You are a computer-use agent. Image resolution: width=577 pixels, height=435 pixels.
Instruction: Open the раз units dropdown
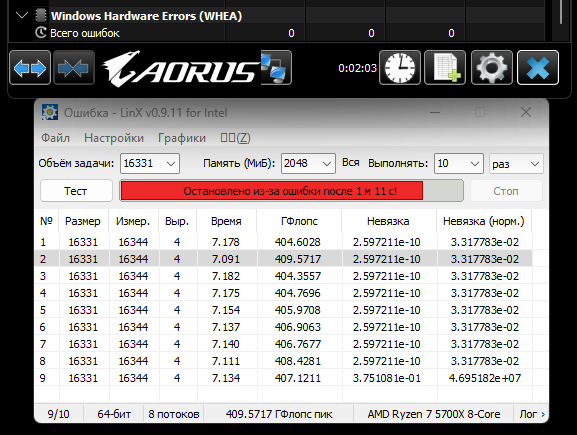point(516,163)
